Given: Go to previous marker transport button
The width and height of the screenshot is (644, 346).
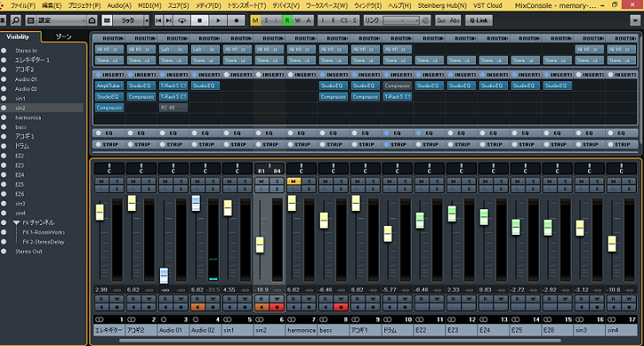Looking at the screenshot, I should point(158,20).
